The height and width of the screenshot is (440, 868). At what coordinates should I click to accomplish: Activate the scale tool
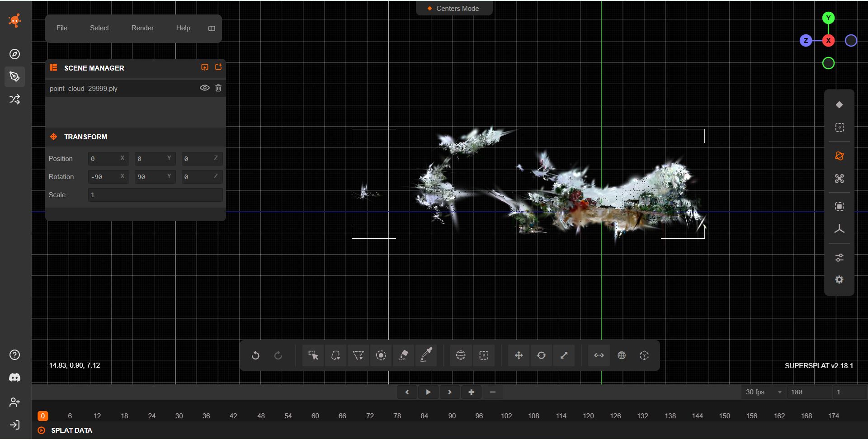click(564, 355)
